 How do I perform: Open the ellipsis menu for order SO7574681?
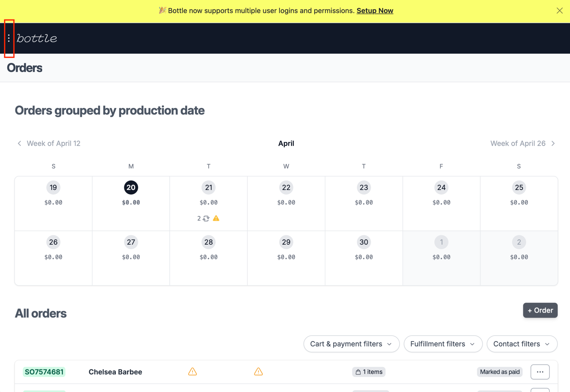click(540, 372)
